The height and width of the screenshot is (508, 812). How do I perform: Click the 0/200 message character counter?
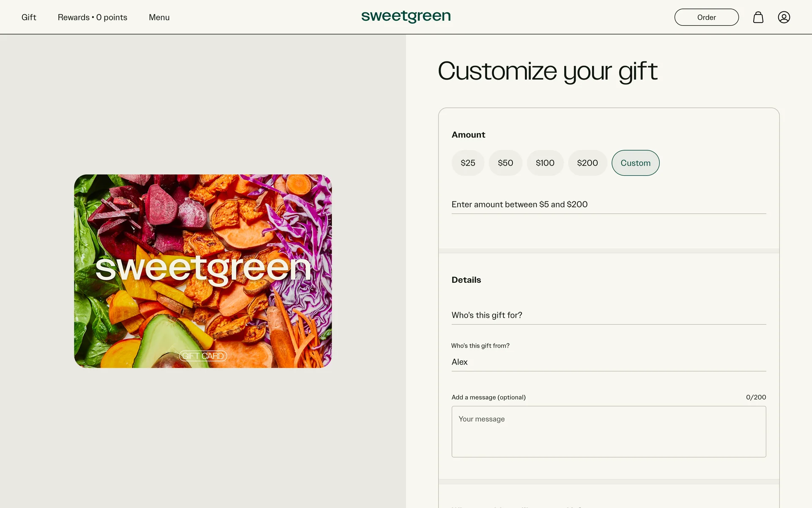(x=756, y=398)
